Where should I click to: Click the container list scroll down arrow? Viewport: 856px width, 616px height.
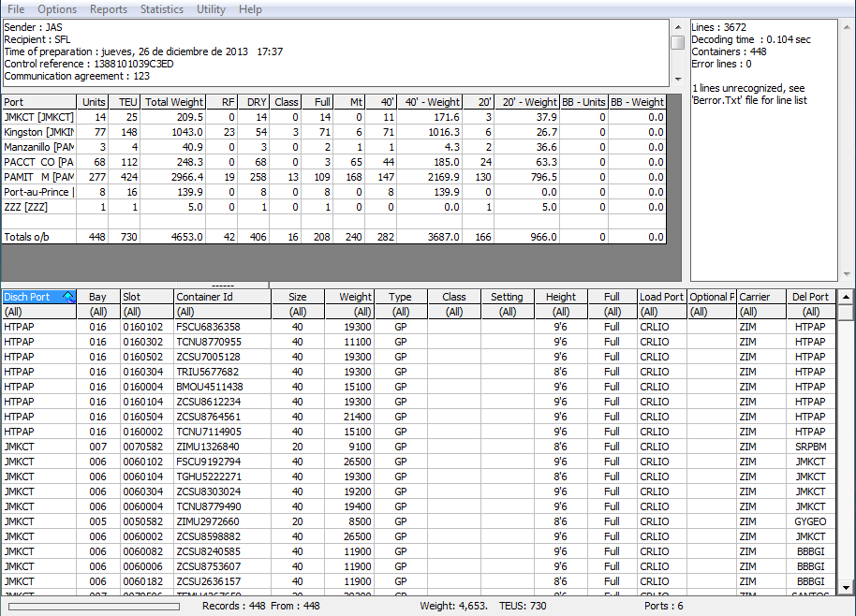[846, 588]
